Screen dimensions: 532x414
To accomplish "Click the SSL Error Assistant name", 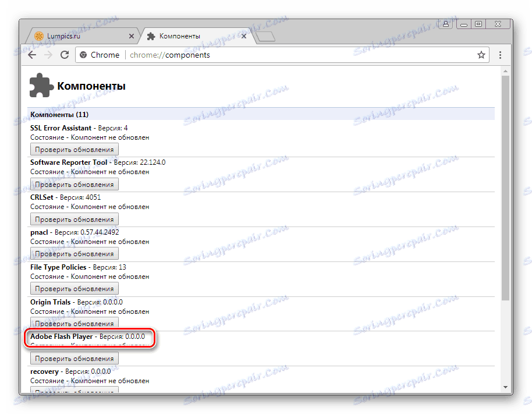I will point(61,128).
